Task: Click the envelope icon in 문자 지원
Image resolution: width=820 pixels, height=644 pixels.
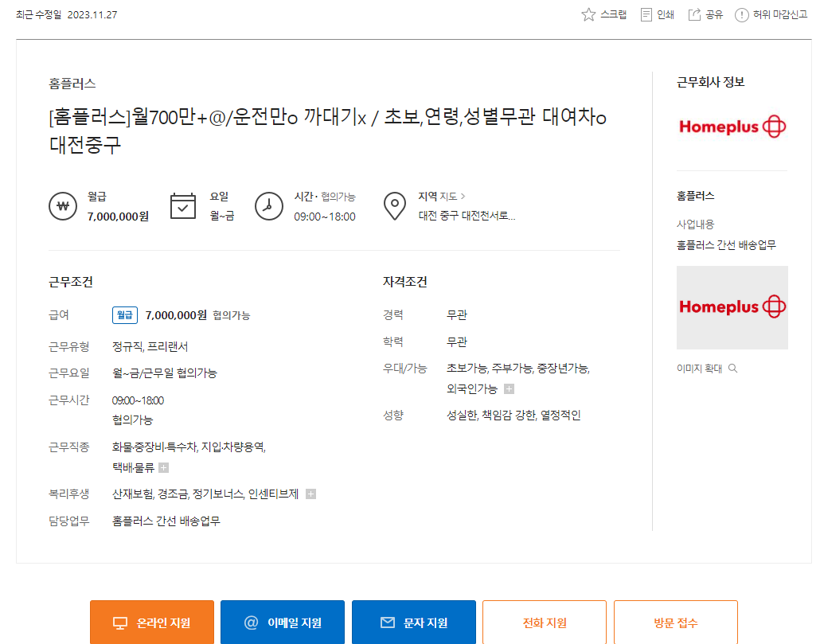Action: 388,623
